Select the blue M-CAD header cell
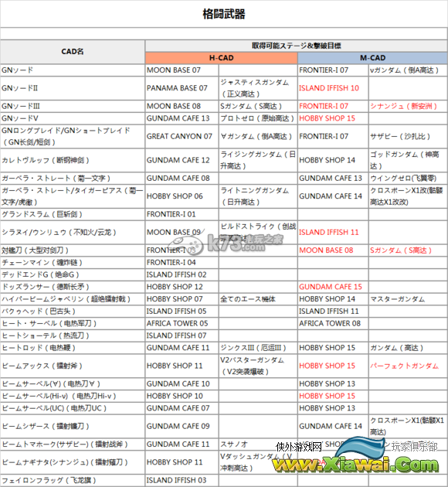Viewport: 448px width, 487px height. tap(372, 58)
